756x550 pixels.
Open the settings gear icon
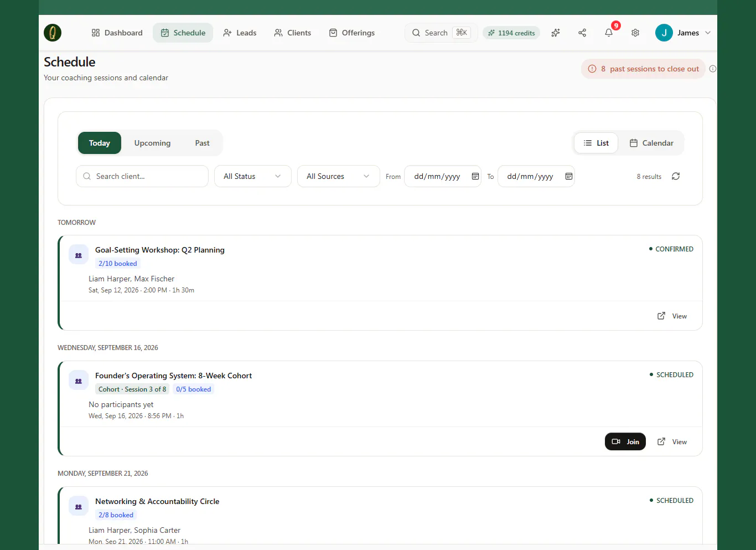[x=635, y=33]
